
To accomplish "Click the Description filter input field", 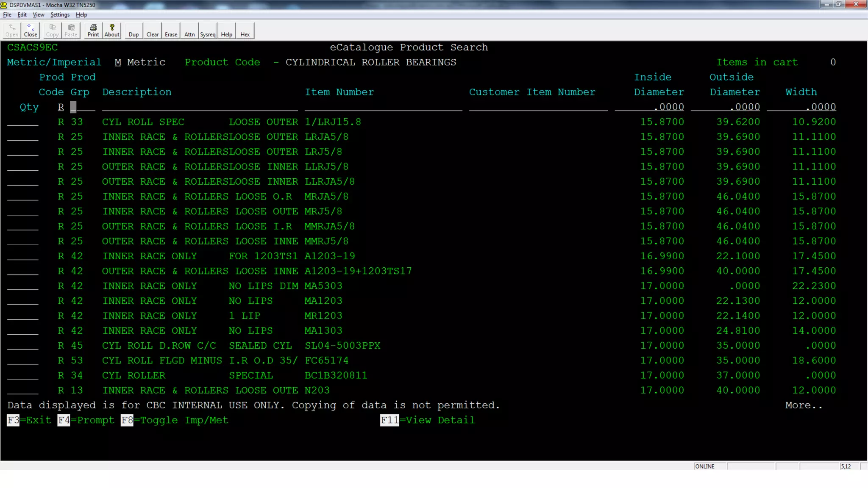I will pos(199,107).
